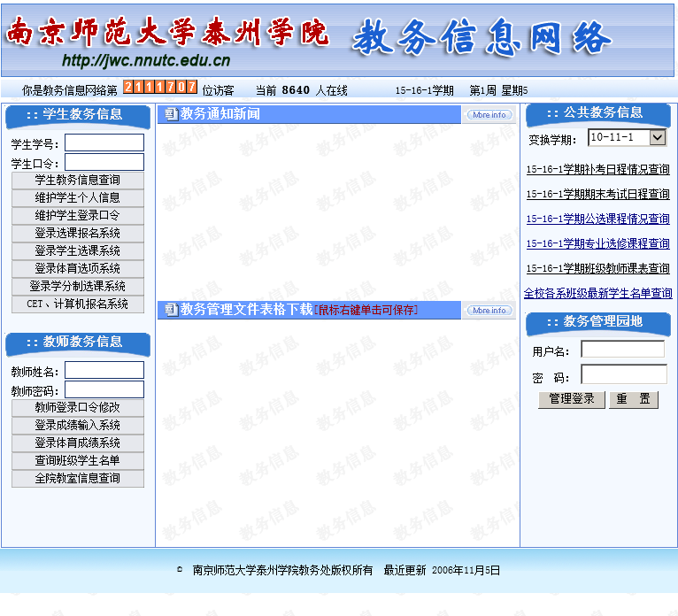
Task: Open 全校各系班级最新学生名单查询 link
Action: [598, 293]
